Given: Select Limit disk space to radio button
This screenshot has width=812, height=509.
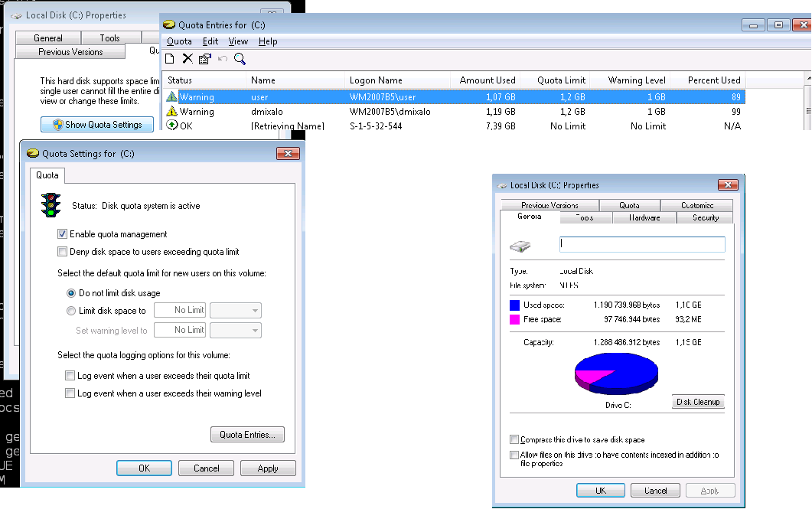Looking at the screenshot, I should pos(71,311).
